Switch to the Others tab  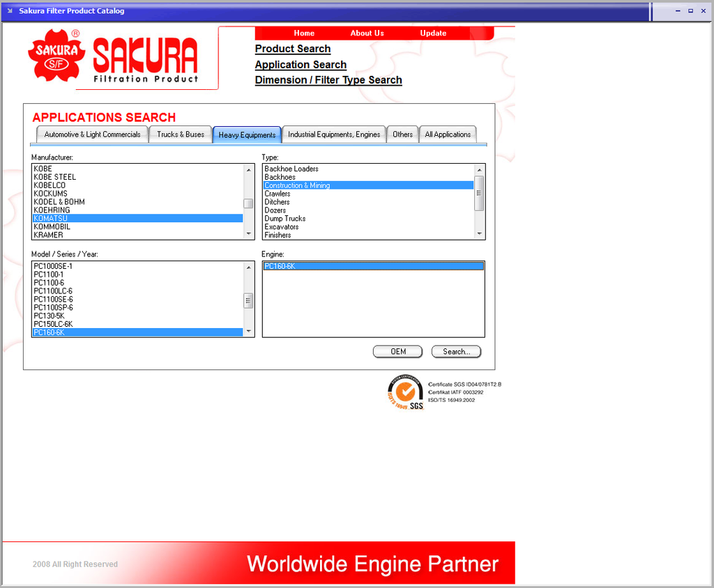402,134
